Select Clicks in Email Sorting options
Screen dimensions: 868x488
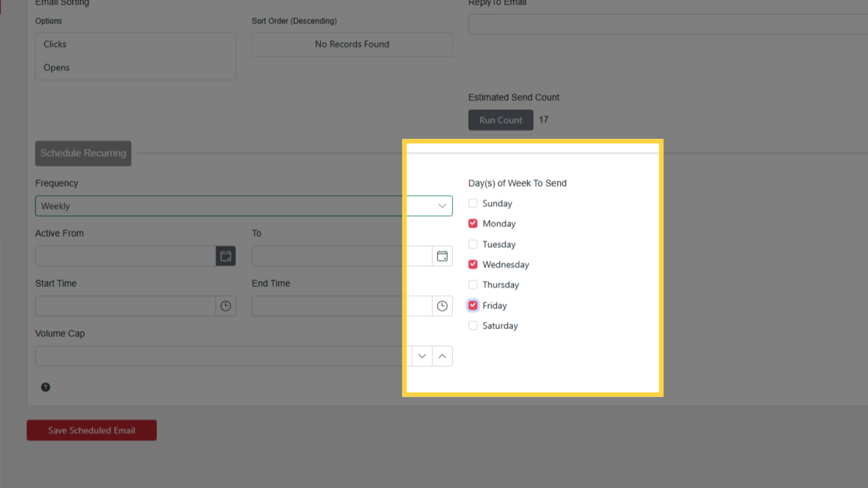(135, 44)
